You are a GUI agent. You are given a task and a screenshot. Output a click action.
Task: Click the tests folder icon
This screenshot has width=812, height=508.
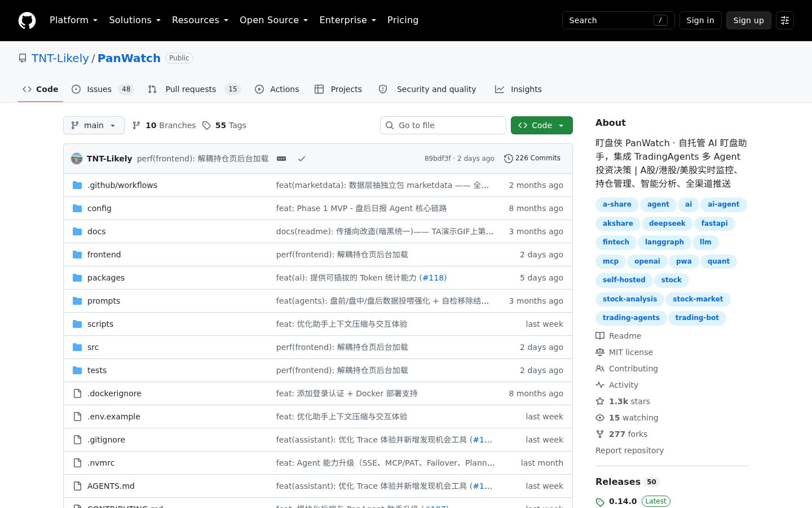pyautogui.click(x=77, y=370)
